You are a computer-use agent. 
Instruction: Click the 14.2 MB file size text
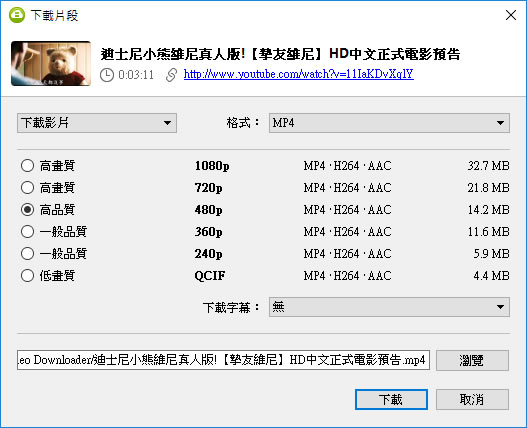[489, 210]
